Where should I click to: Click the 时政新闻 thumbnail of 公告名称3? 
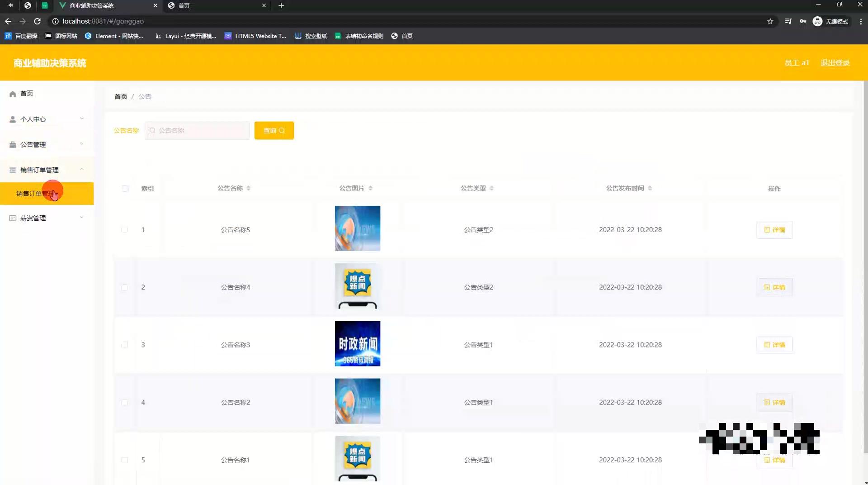click(x=357, y=343)
